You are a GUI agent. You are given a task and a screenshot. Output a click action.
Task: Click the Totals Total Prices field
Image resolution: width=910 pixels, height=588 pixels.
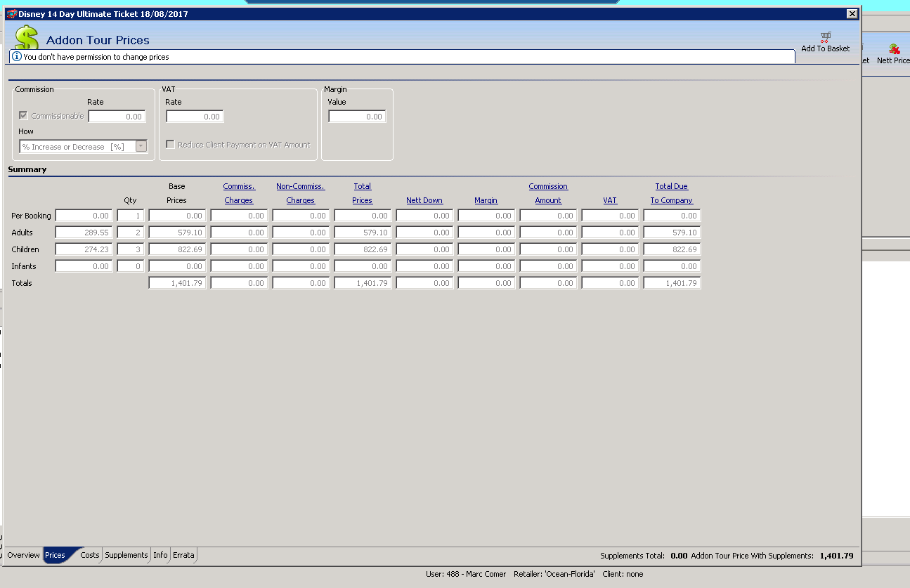pyautogui.click(x=363, y=283)
